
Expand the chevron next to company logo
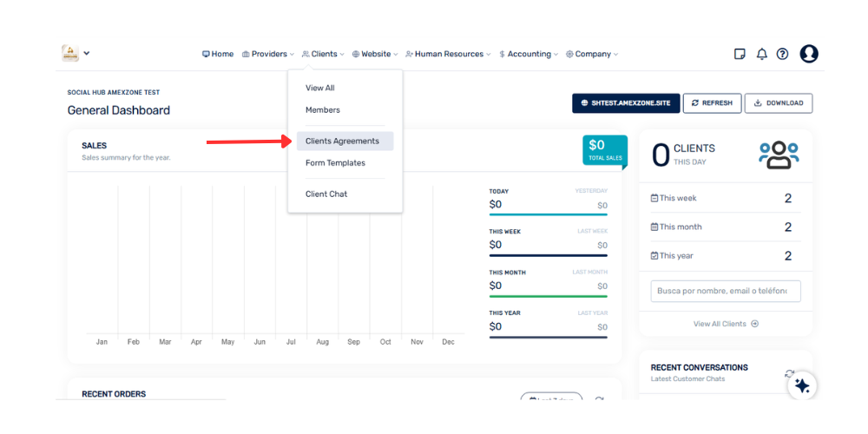click(x=87, y=53)
